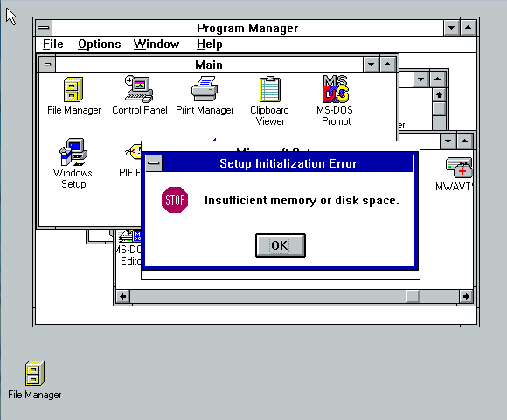Click the horizontal scrollbar thumb
This screenshot has width=507, height=420.
tap(413, 296)
